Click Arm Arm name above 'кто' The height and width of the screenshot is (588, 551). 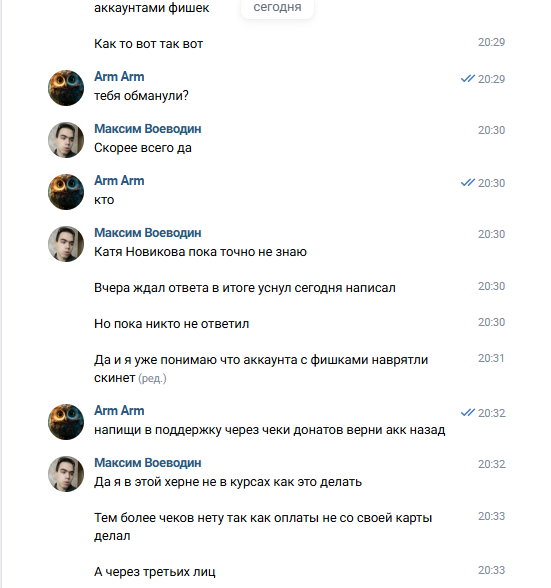tap(119, 180)
